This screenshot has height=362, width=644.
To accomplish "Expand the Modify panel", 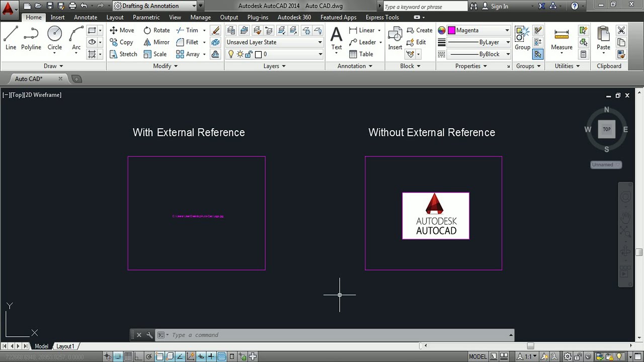I will point(166,66).
